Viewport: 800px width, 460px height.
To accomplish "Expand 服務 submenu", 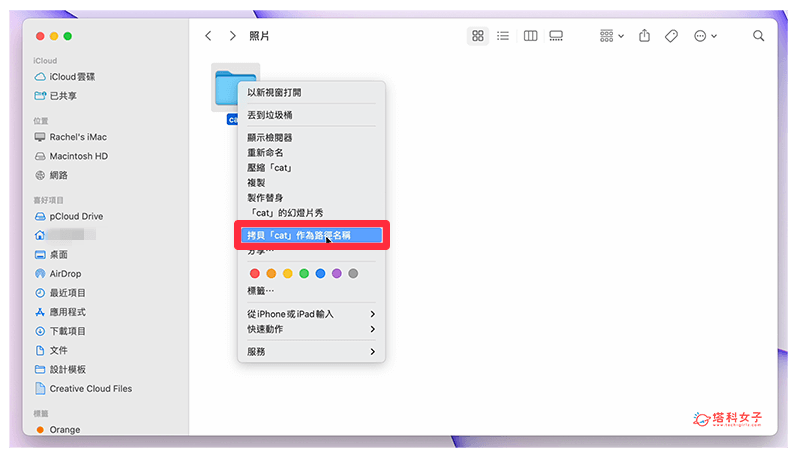I will tap(311, 351).
